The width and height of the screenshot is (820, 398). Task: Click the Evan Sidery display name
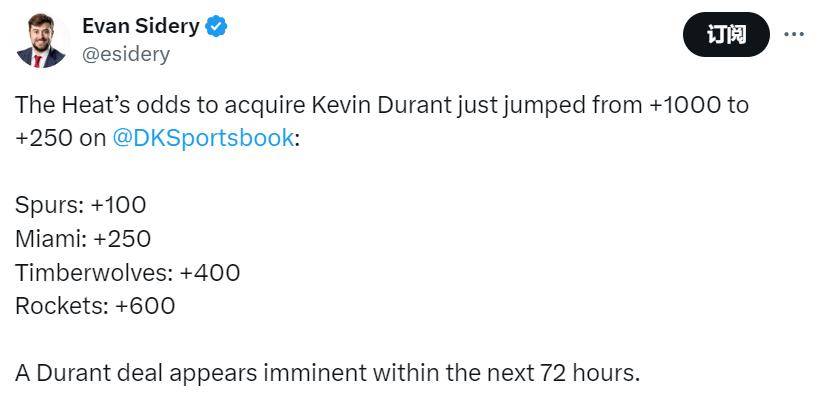pyautogui.click(x=141, y=26)
